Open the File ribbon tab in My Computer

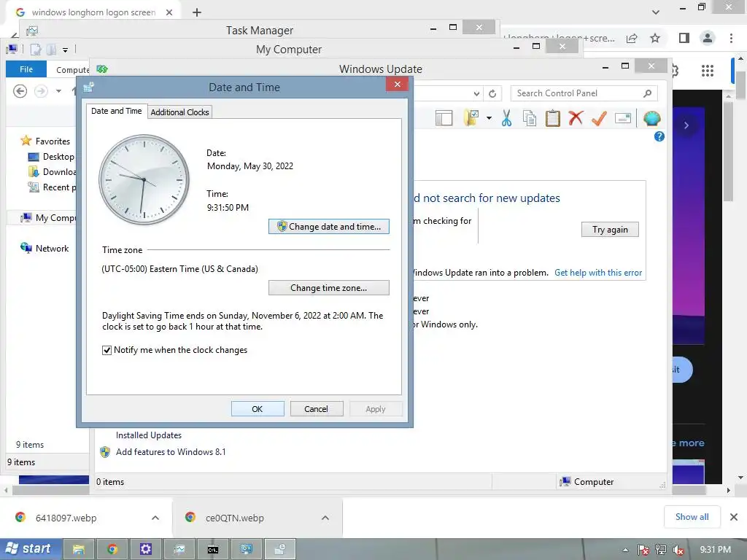click(x=26, y=69)
